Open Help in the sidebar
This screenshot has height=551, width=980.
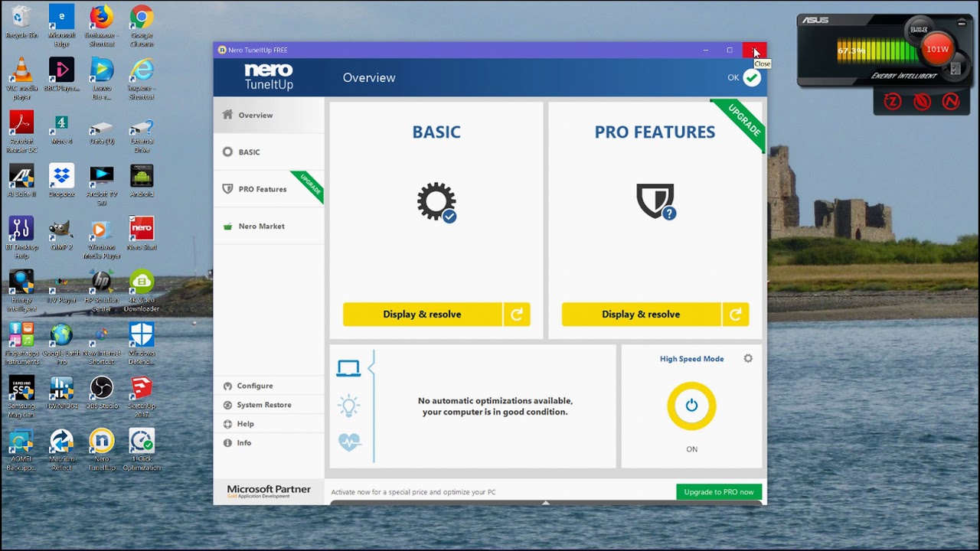(269, 424)
